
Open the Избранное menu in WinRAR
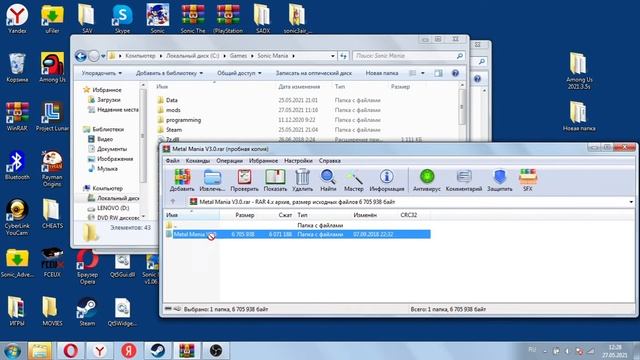pos(263,161)
